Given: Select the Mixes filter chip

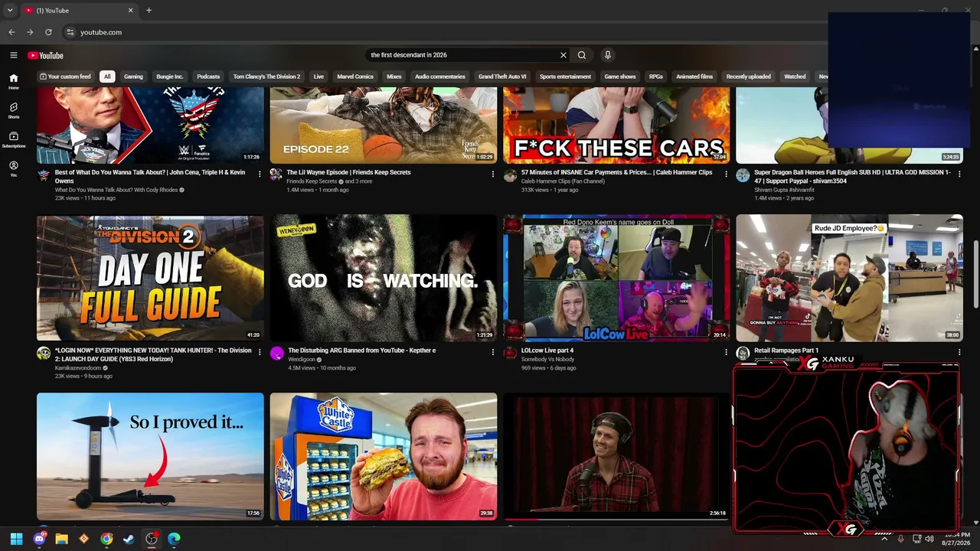Looking at the screenshot, I should tap(394, 77).
